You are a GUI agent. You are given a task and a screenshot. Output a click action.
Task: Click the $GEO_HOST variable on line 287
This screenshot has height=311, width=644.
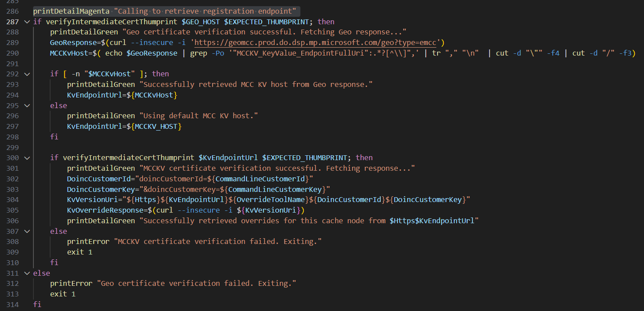pos(200,22)
